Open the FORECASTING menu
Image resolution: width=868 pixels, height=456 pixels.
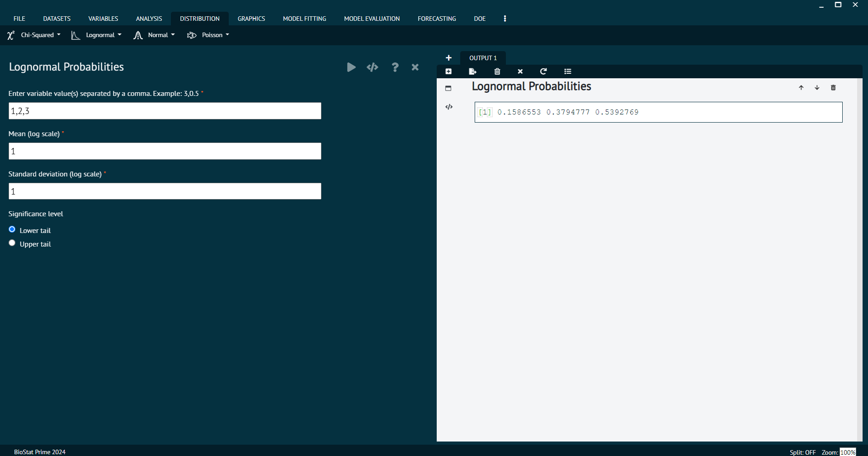(x=437, y=19)
